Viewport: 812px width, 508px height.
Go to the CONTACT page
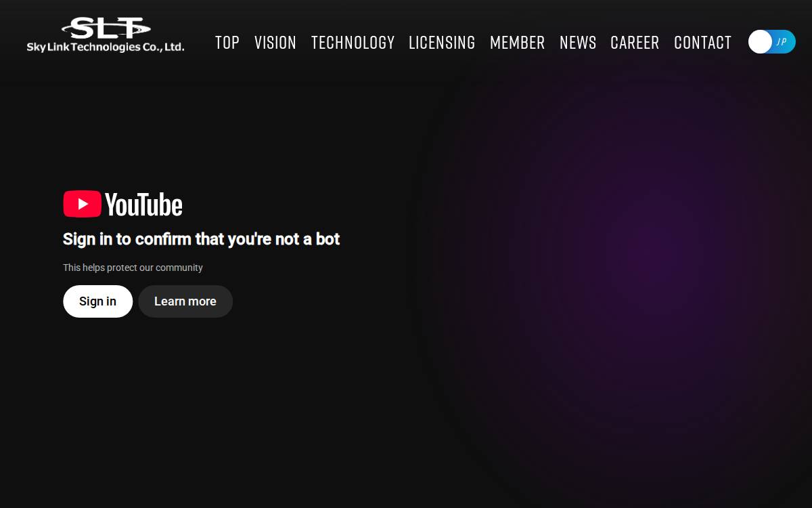click(x=703, y=43)
